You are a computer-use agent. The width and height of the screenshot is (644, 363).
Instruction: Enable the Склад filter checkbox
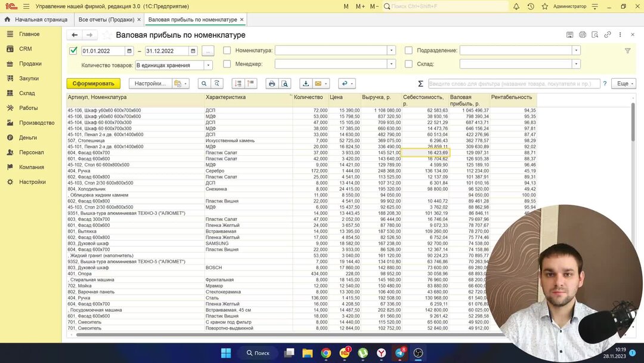coord(408,64)
